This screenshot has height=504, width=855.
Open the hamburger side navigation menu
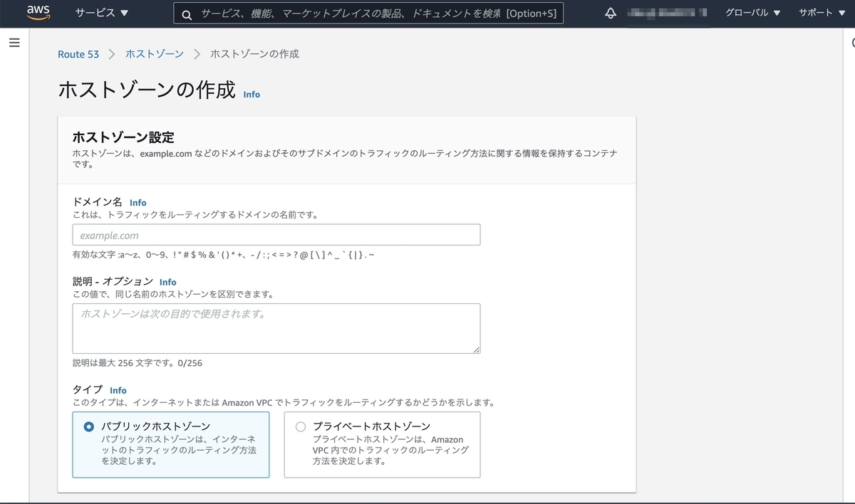[14, 43]
